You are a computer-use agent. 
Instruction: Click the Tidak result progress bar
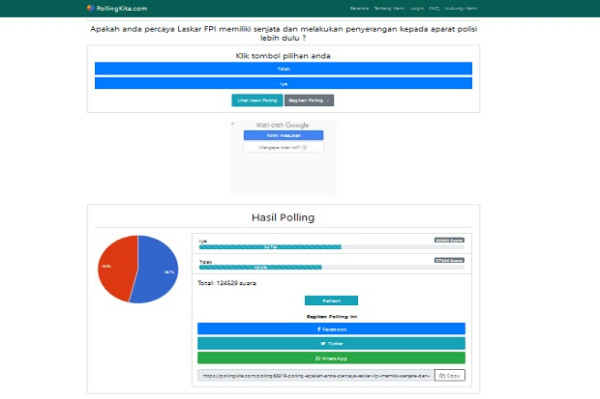coord(331,267)
